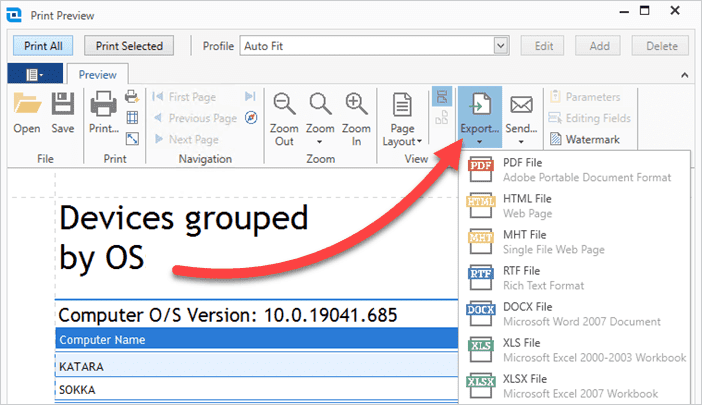
Task: Click the grid icon in Print group
Action: tap(132, 118)
